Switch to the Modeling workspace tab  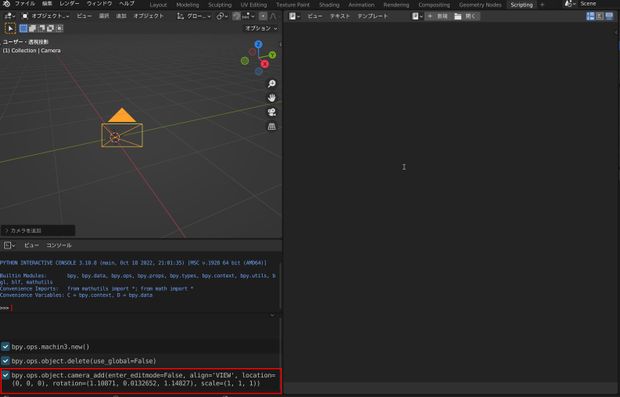tap(187, 5)
